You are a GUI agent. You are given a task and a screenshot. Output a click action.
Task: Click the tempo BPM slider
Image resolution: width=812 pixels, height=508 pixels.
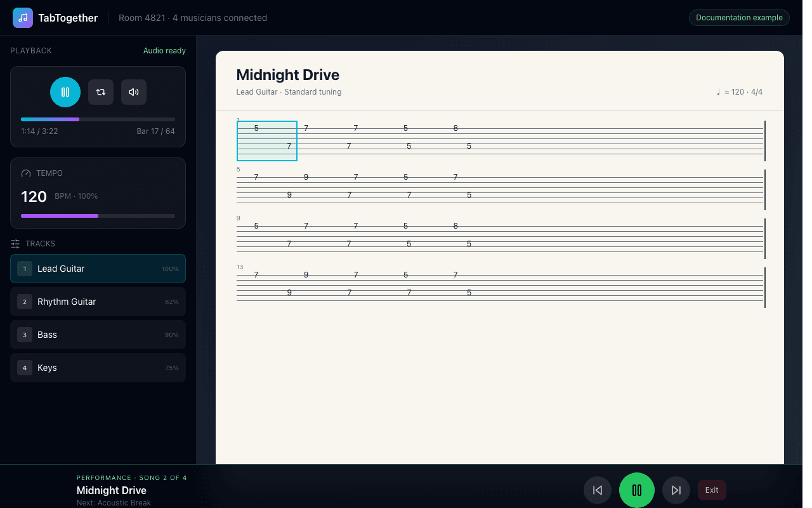98,216
